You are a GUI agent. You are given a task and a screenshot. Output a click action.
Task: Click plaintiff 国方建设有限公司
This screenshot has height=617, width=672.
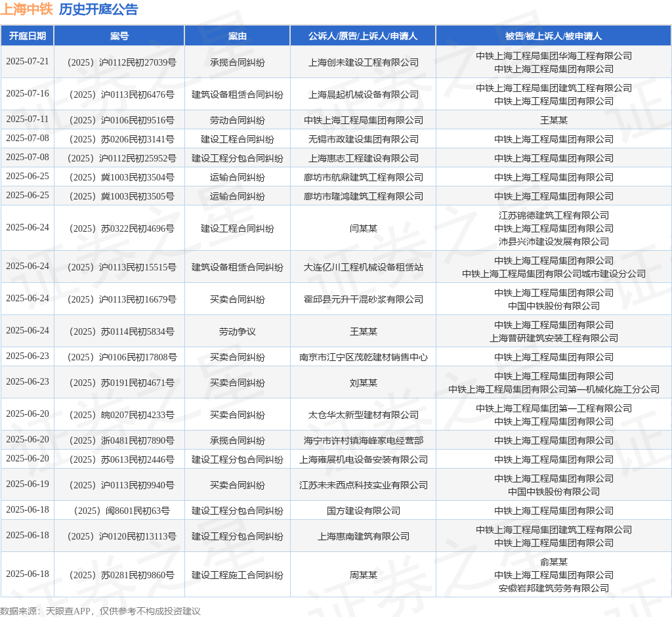coord(364,511)
